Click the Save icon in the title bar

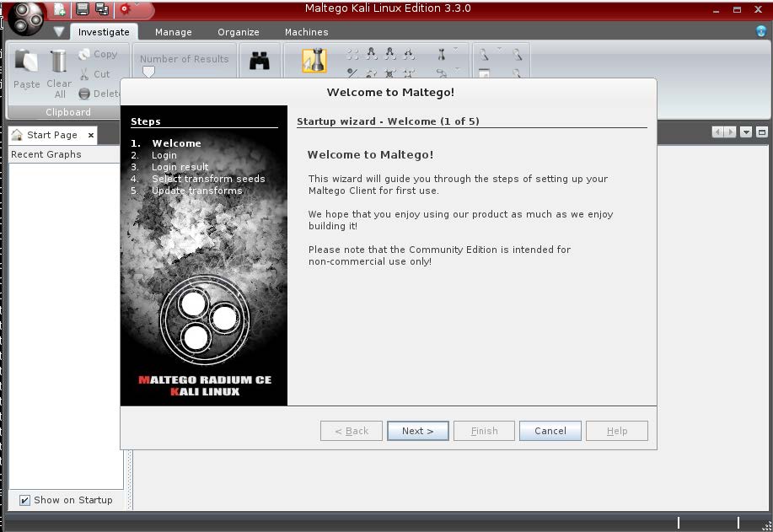(x=83, y=9)
